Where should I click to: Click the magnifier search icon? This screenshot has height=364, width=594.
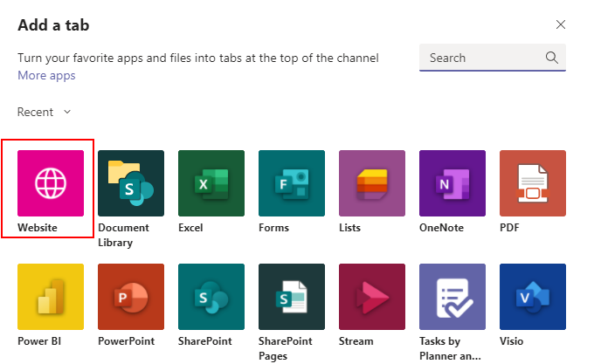[551, 58]
